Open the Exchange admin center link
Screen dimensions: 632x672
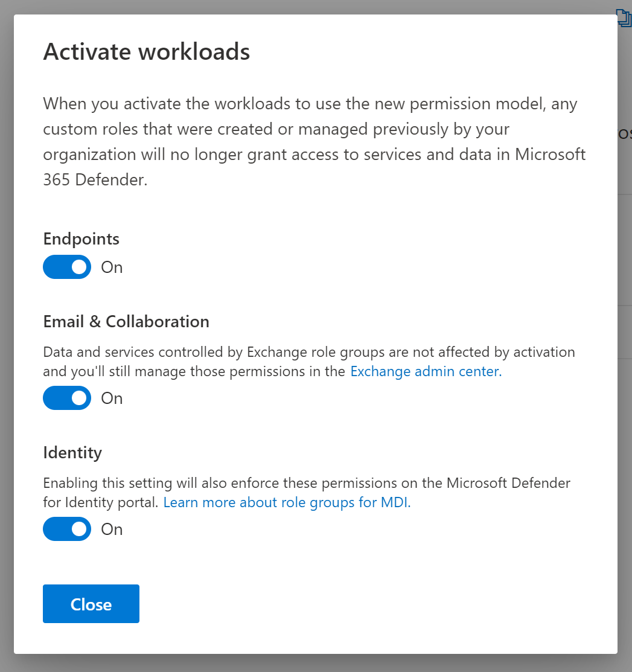pos(426,371)
